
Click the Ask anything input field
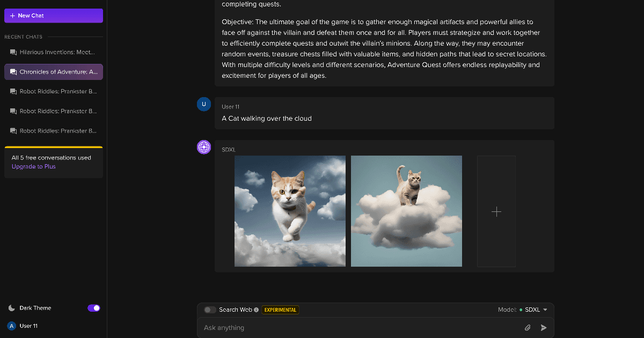pos(322,327)
